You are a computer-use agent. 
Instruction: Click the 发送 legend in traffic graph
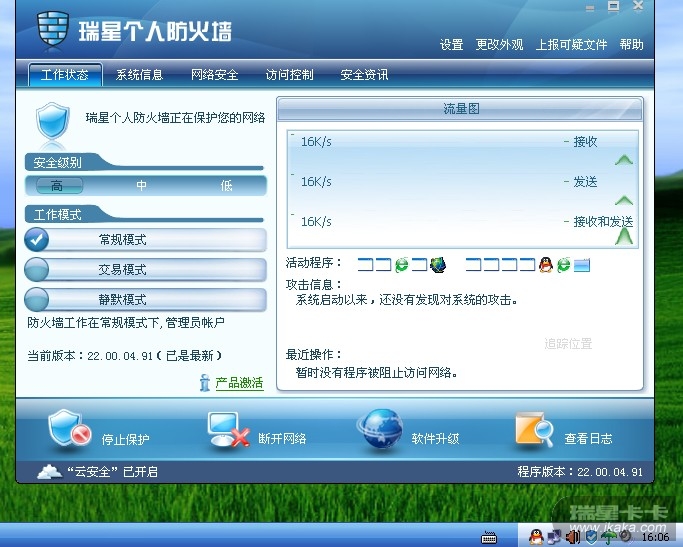(x=585, y=182)
